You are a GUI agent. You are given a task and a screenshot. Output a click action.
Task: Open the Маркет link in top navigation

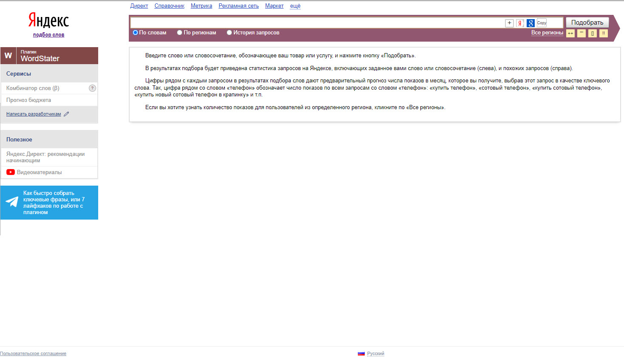274,6
